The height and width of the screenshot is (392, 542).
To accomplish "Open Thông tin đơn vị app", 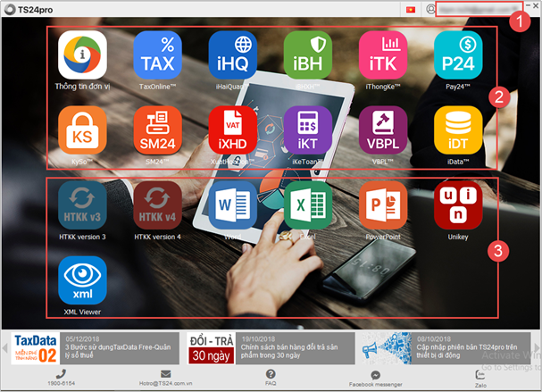I will tap(82, 54).
